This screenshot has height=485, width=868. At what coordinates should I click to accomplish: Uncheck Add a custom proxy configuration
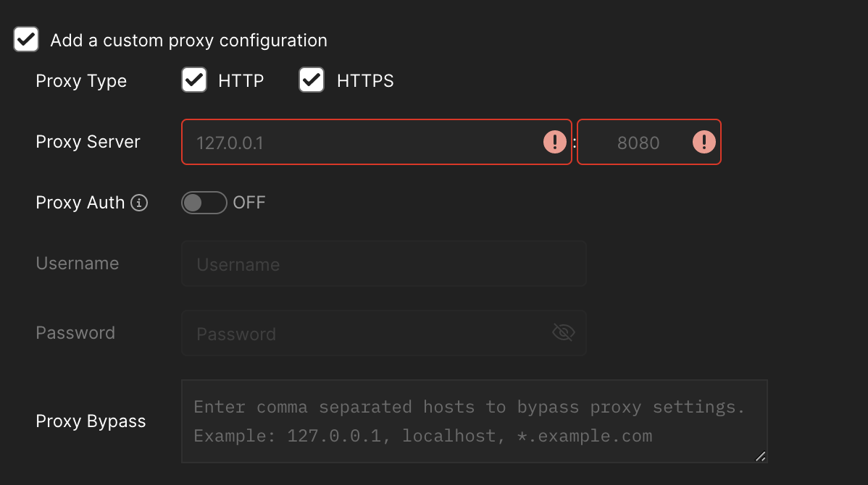25,39
